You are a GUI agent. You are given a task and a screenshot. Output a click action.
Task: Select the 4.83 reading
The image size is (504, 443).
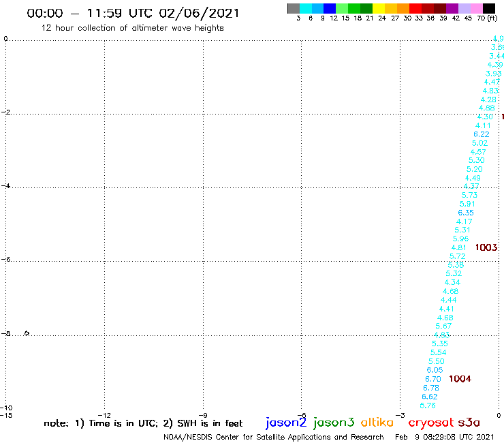coord(490,91)
